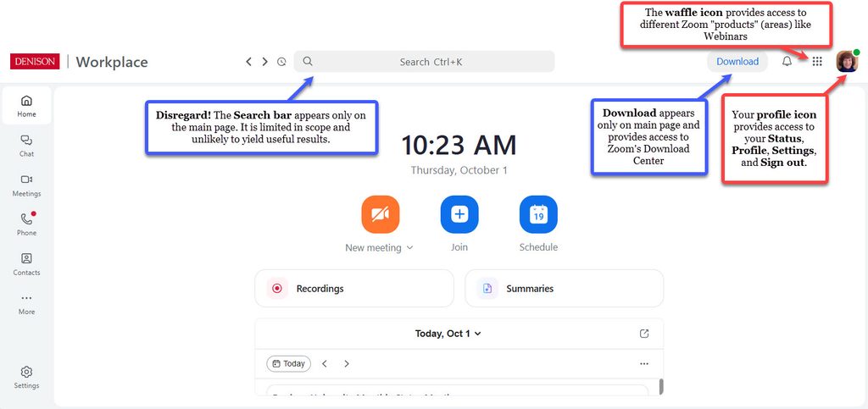Open the Home tab in sidebar

pos(26,106)
